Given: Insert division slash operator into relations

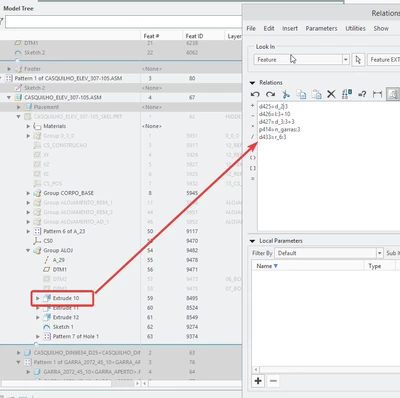Looking at the screenshot, I should pos(253,137).
